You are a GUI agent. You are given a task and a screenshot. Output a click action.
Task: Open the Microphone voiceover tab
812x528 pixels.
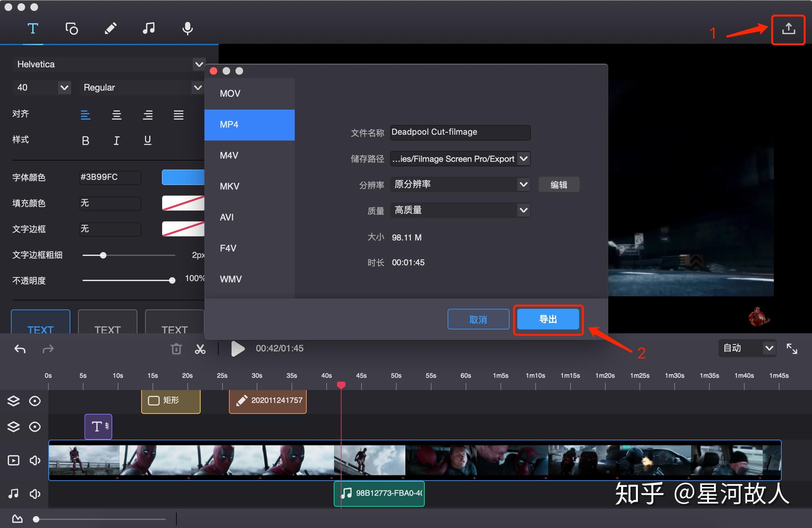click(x=187, y=29)
